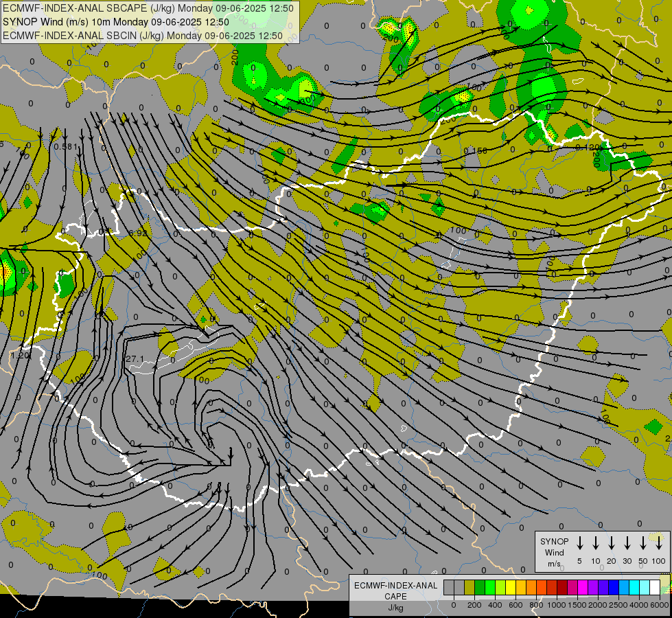Screen dimensions: 672x618
Task: Click the 2000 tick label on CAPE scale
Action: pos(598,605)
